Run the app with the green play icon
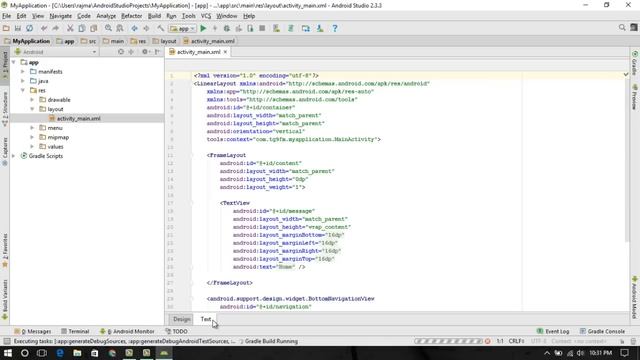640x360 pixels. pyautogui.click(x=203, y=28)
